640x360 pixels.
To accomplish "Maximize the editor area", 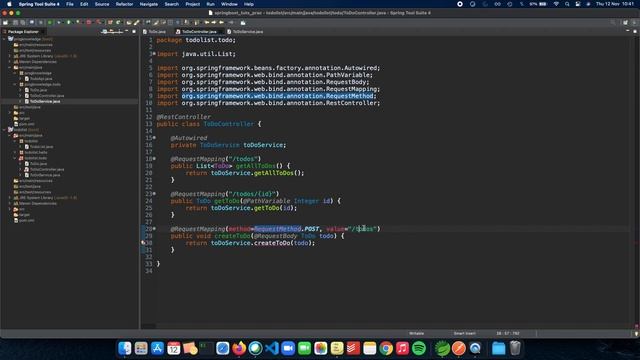I will pos(635,31).
